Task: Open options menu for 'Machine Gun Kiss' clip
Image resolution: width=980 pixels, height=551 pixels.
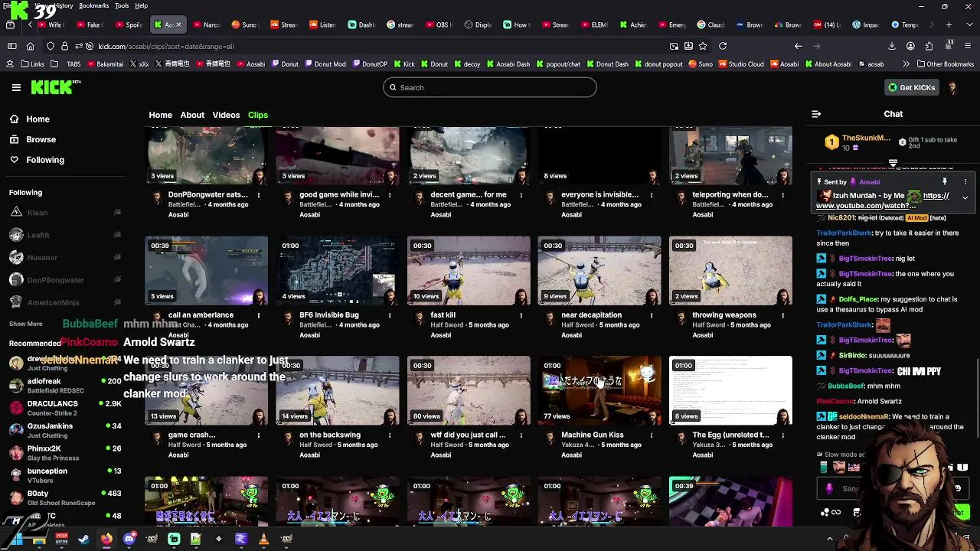Action: 652,435
